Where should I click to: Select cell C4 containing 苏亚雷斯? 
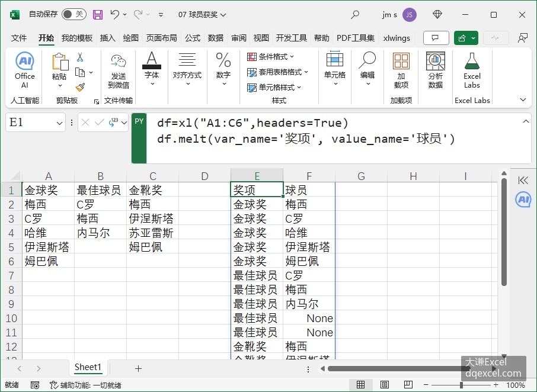point(152,233)
